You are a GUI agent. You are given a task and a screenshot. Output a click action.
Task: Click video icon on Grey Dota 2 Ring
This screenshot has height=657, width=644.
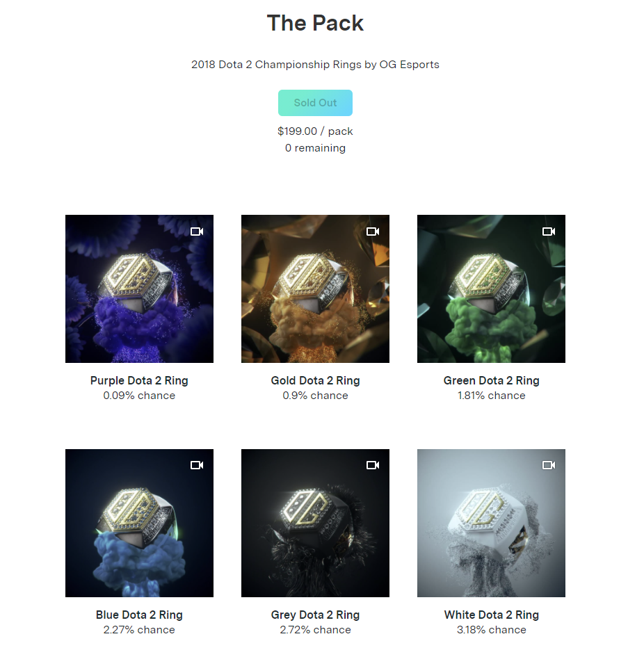click(x=373, y=465)
